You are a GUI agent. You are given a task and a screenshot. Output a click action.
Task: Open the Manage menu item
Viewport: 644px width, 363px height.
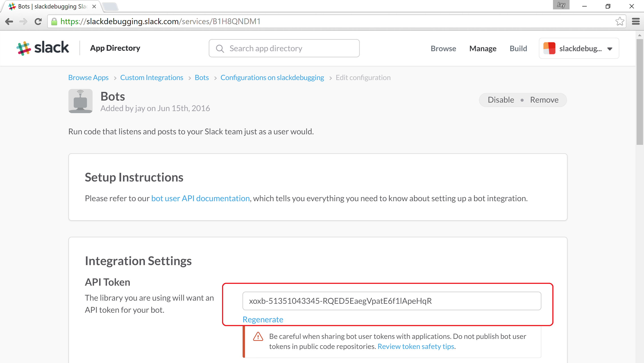click(483, 48)
